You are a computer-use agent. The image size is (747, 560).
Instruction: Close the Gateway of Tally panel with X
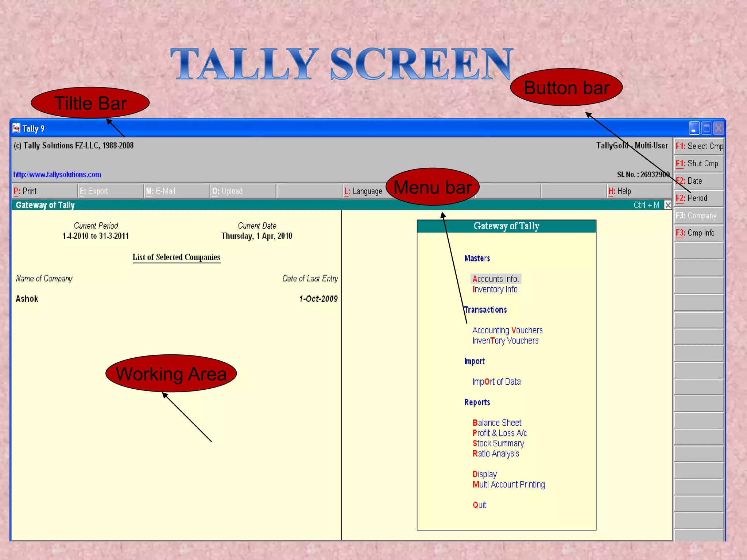click(667, 205)
